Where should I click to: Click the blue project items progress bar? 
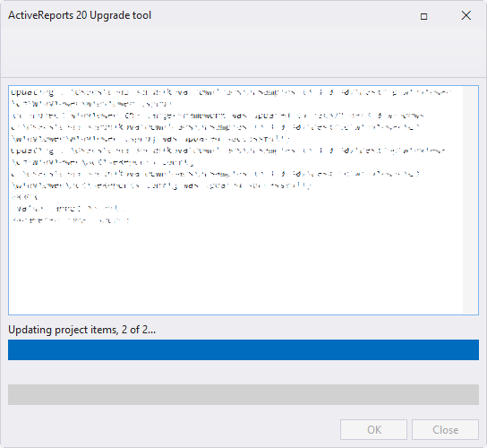[x=243, y=349]
